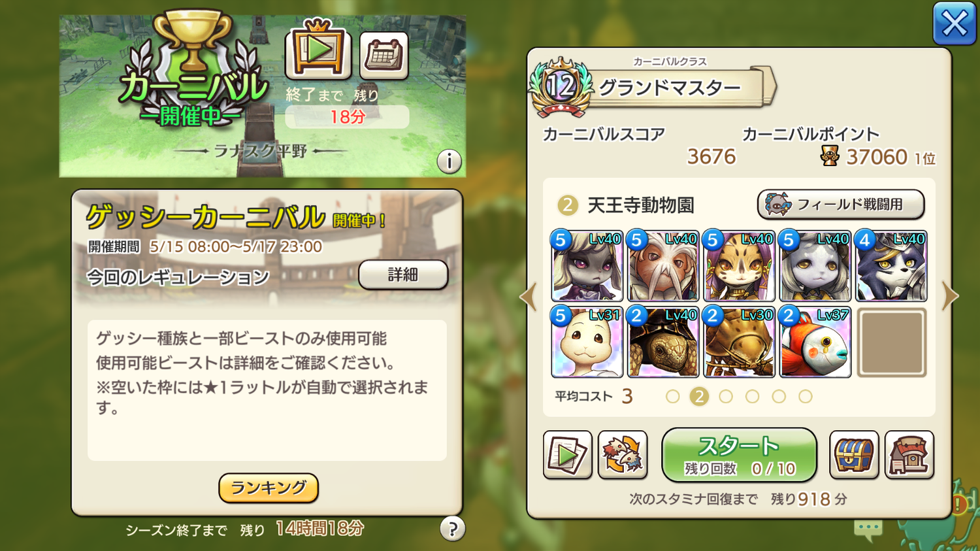
Task: Open the ランキング button
Action: point(269,488)
